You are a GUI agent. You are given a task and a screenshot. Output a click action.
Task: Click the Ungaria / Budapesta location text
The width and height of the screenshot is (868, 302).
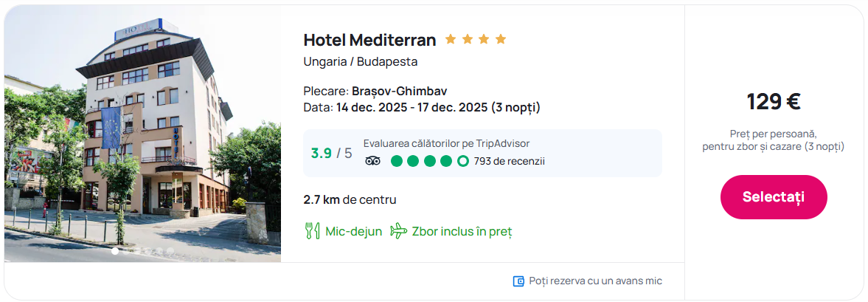[360, 61]
